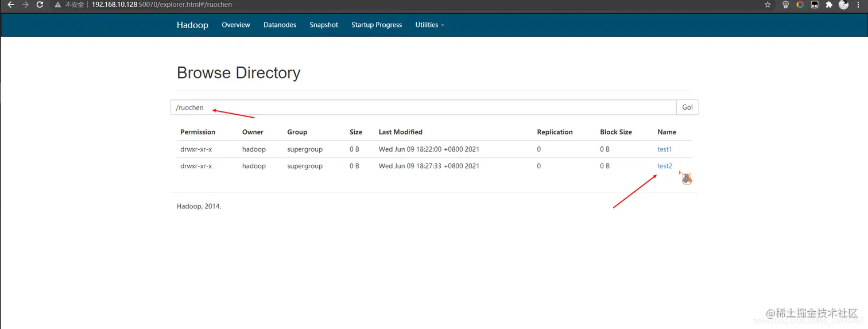868x329 pixels.
Task: Open the Datanodes tab
Action: pyautogui.click(x=280, y=25)
